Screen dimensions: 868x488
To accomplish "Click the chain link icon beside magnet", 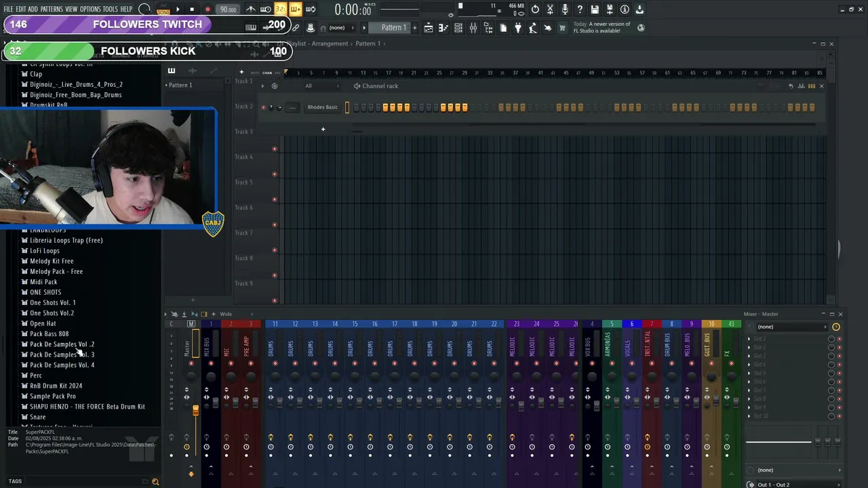I will [296, 28].
